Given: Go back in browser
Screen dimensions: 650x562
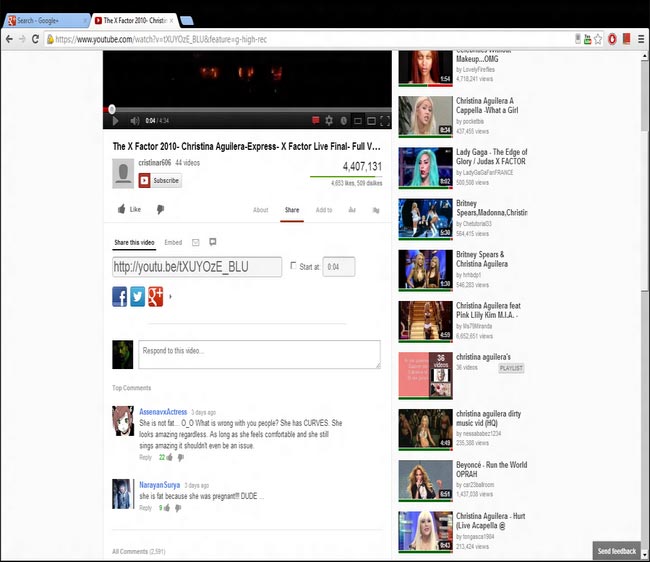Looking at the screenshot, I should tap(9, 39).
